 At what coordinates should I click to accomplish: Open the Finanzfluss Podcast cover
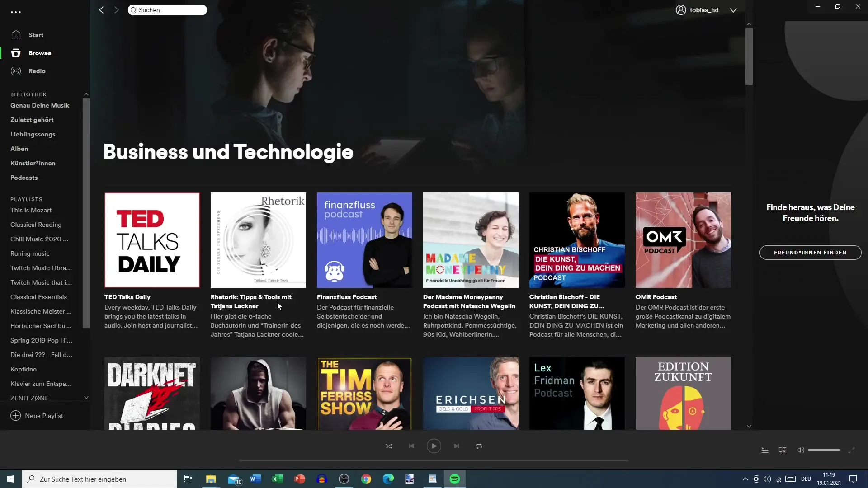[x=364, y=240]
